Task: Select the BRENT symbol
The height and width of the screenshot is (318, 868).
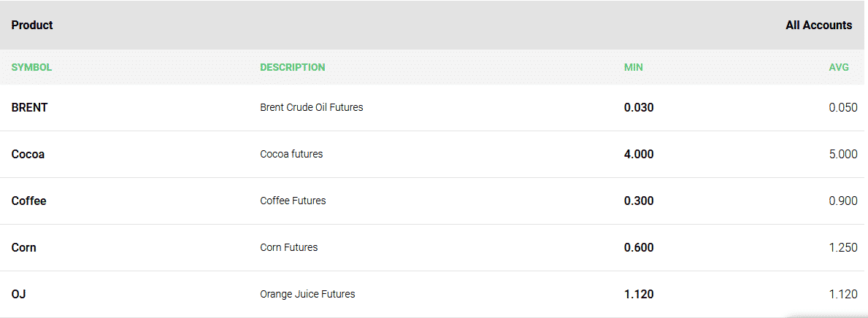Action: (x=29, y=107)
